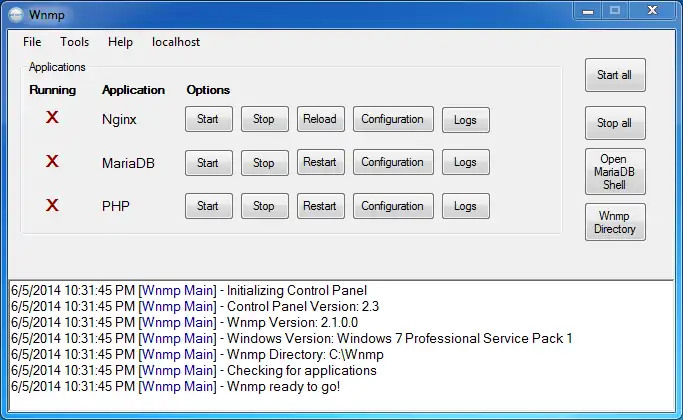Click log line 'Checking for applications'
The height and width of the screenshot is (420, 683).
(x=193, y=371)
